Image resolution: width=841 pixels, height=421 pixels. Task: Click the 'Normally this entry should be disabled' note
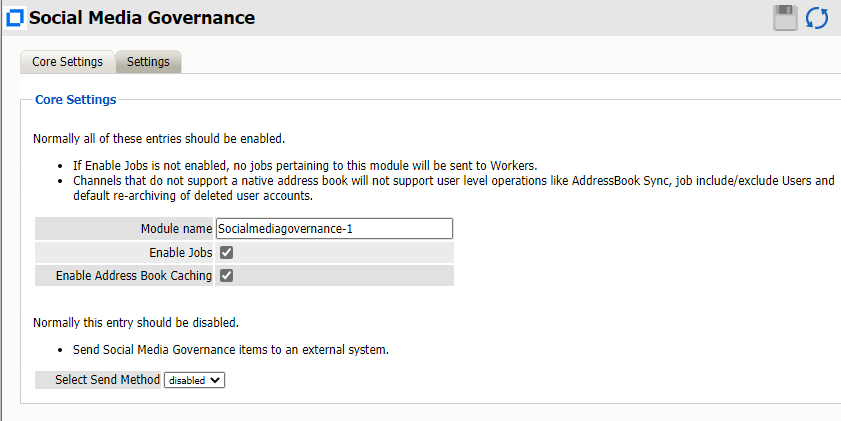[136, 324]
